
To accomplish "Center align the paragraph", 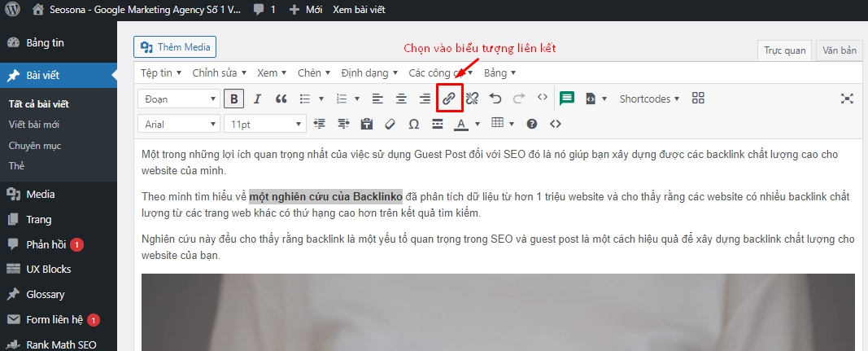I will click(401, 99).
